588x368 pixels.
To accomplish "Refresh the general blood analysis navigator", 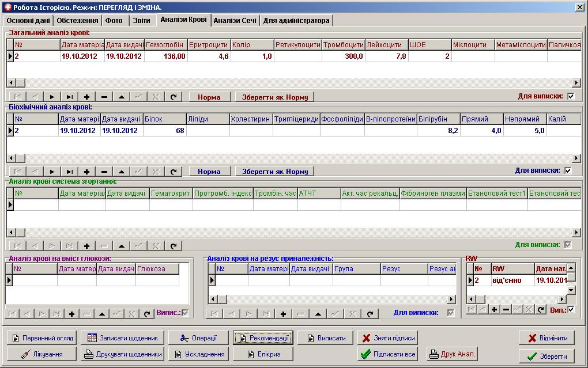I will (x=174, y=97).
